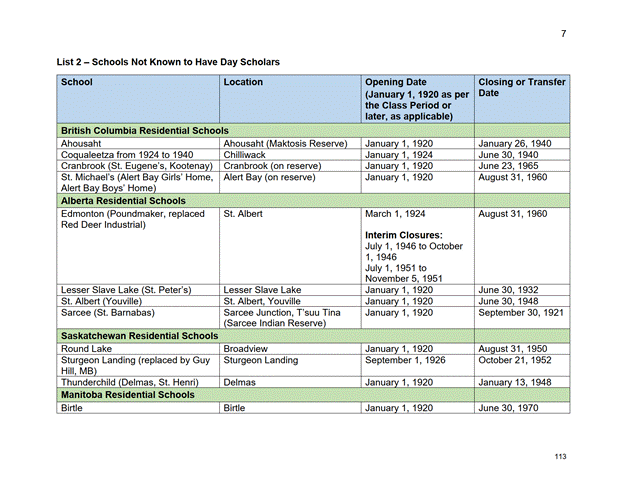The width and height of the screenshot is (623, 481).
Task: Select the 'March 1, 1924' opening date
Action: point(395,213)
